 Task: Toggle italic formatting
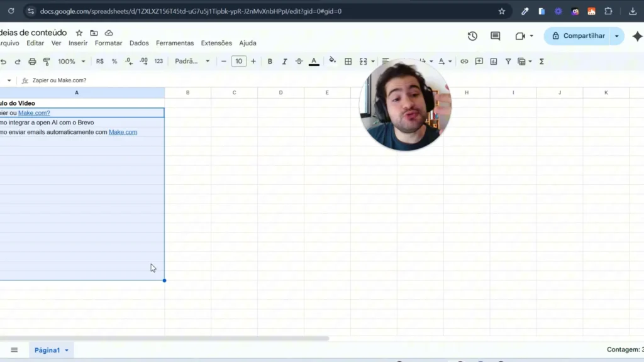(284, 62)
